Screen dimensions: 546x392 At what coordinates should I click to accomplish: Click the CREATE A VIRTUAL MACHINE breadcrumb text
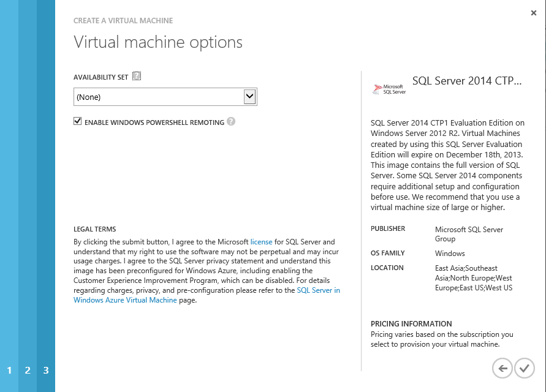[x=123, y=21]
